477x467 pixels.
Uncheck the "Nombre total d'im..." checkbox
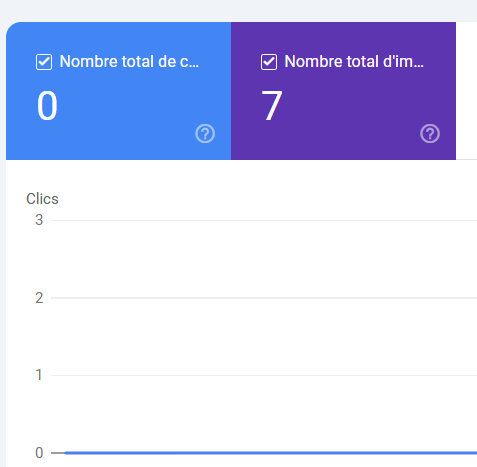[269, 62]
